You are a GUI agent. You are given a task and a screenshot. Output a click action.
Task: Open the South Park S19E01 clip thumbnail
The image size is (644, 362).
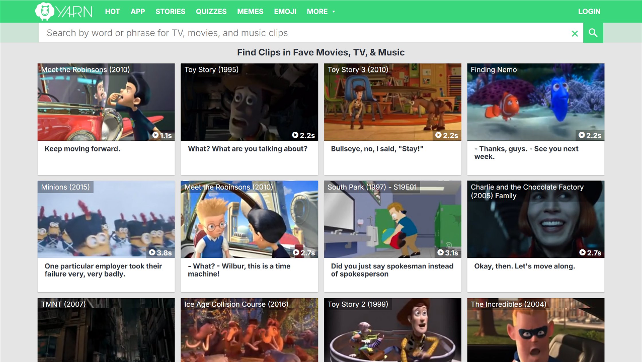(x=392, y=220)
